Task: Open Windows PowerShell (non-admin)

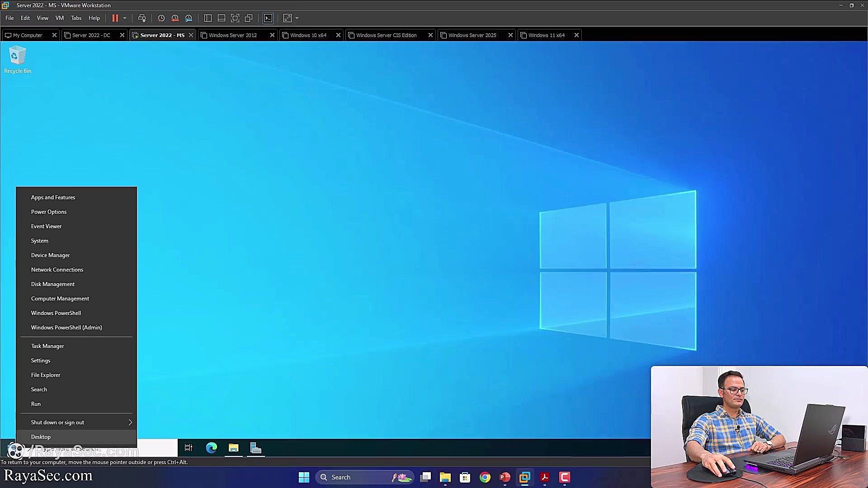Action: click(x=76, y=313)
